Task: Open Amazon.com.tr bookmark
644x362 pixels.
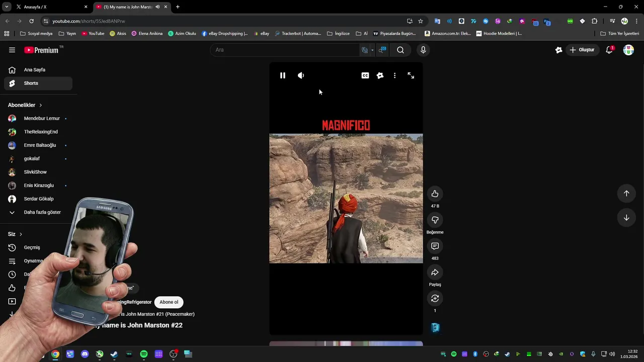Action: point(448,34)
